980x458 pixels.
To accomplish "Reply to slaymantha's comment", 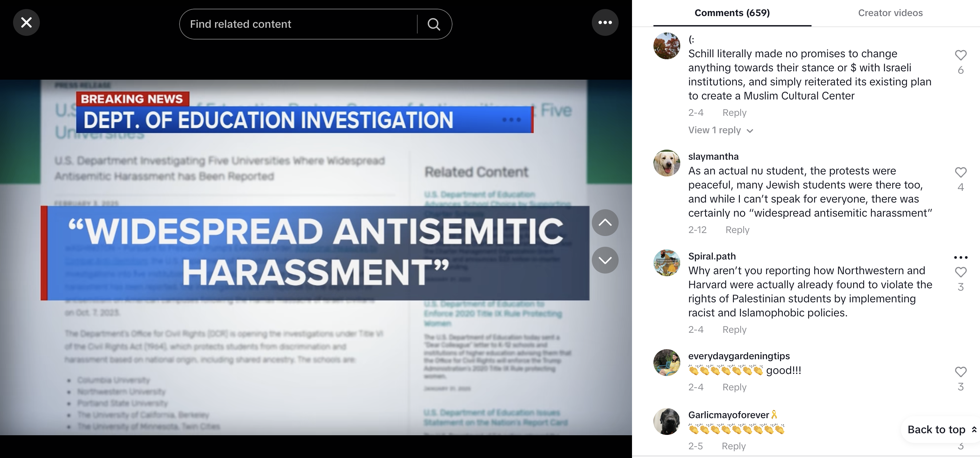I will pos(737,230).
